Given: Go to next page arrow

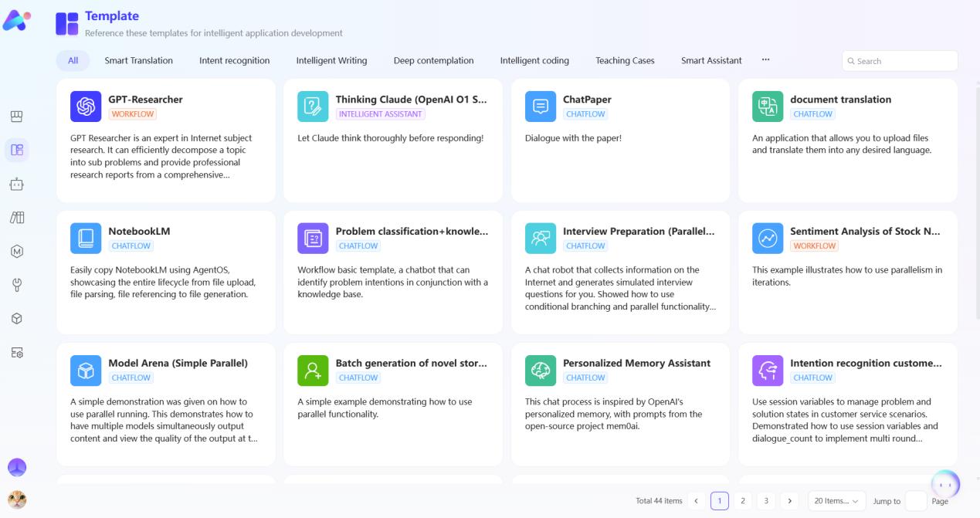Looking at the screenshot, I should click(x=789, y=501).
